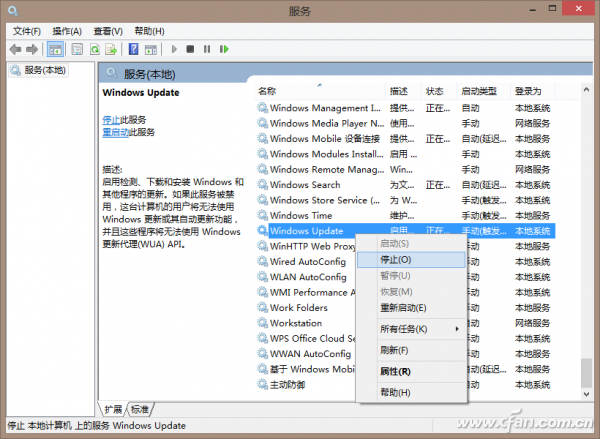Click the scrollbar up arrow
The image size is (600, 439).
[586, 90]
